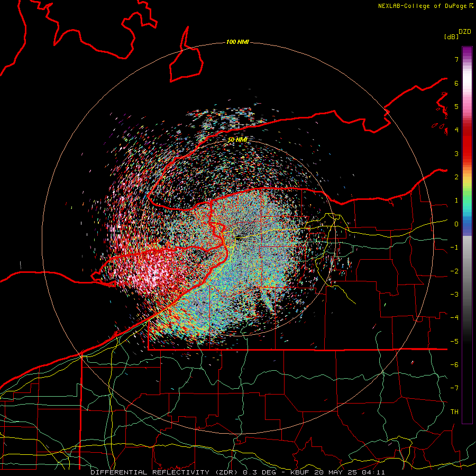Screen dimensions: 476x476
Task: Click the 7 value on the color scale
Action: 456,59
